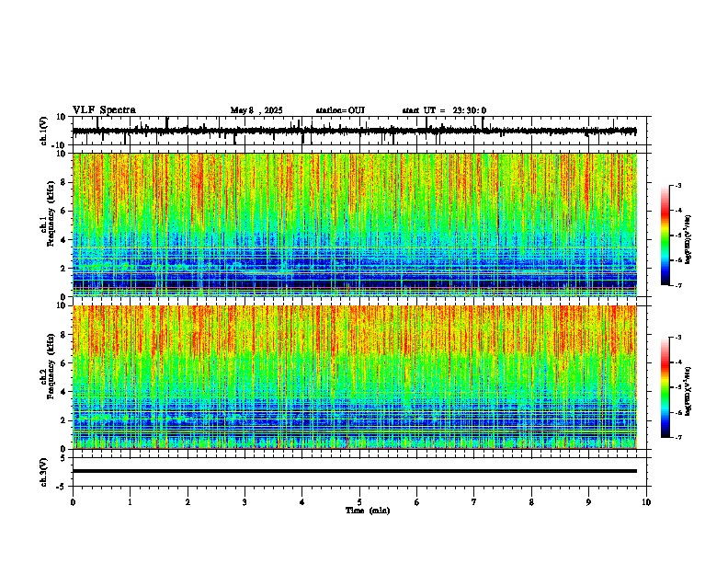728x563 pixels.
Task: Click the "7" tick label on the Time axis
Action: [474, 502]
